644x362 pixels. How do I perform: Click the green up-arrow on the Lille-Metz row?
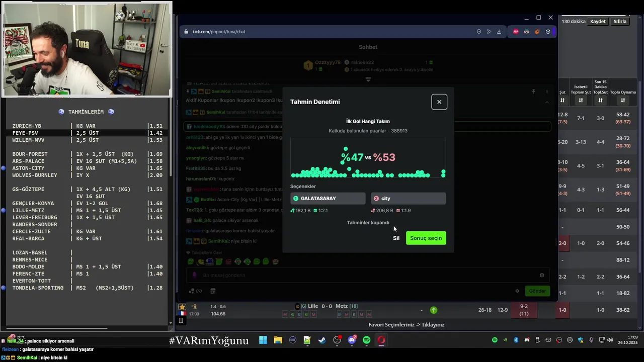tap(433, 310)
